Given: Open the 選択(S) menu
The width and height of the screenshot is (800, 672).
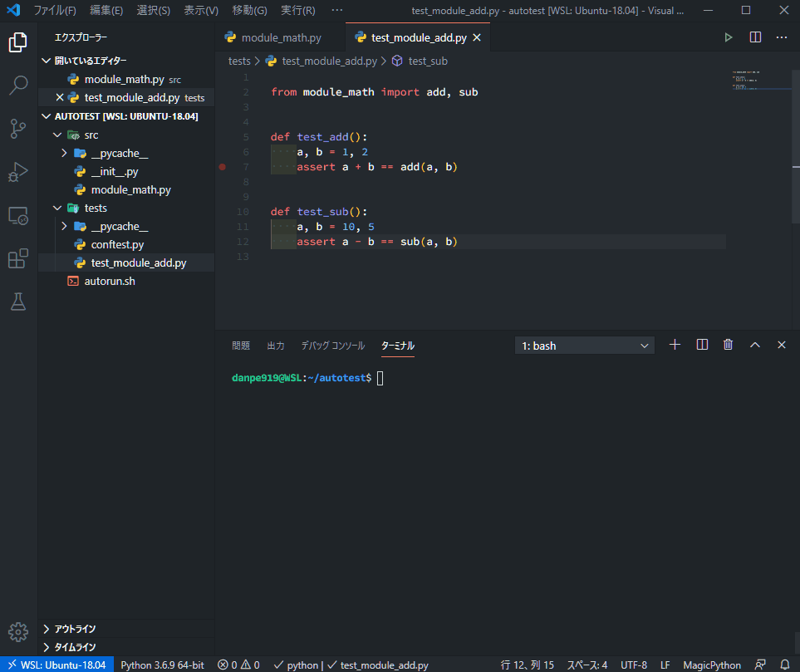Looking at the screenshot, I should point(153,10).
